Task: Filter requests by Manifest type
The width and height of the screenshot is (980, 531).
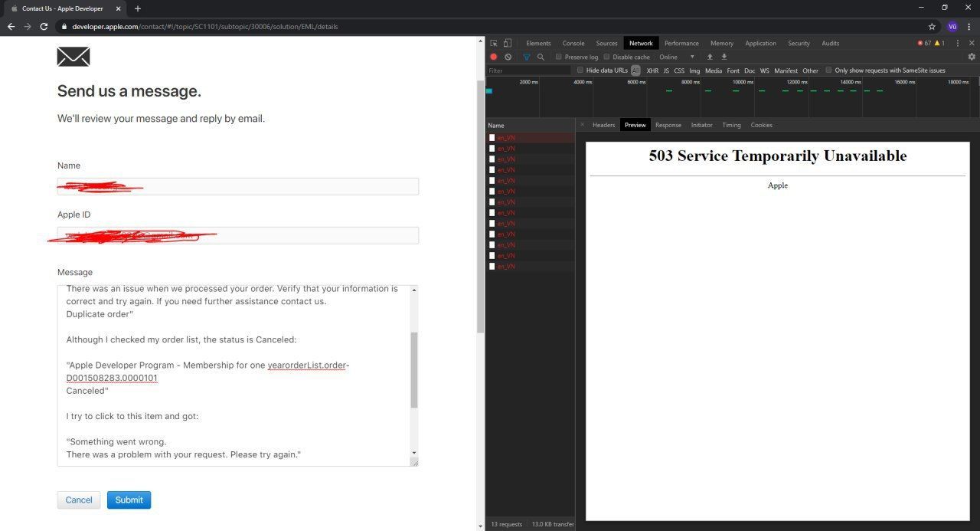Action: click(786, 70)
